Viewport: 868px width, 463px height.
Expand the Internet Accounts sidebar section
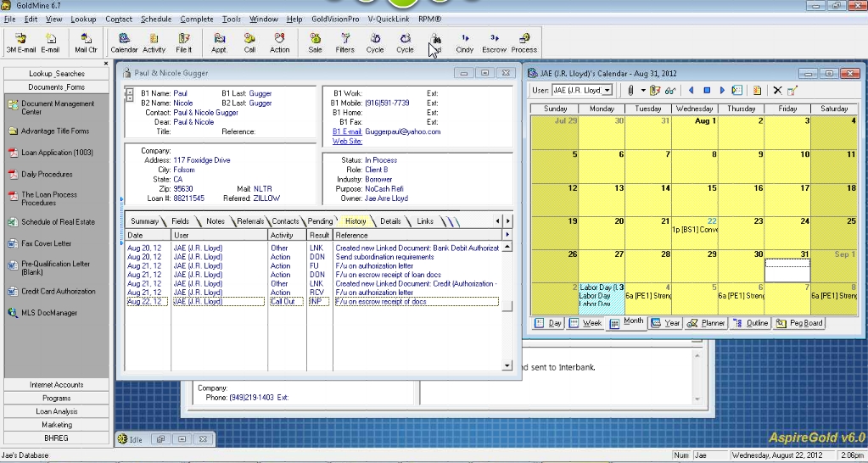click(57, 385)
